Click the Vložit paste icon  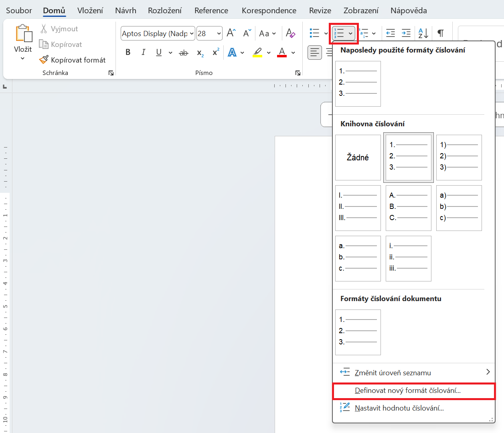pos(23,33)
